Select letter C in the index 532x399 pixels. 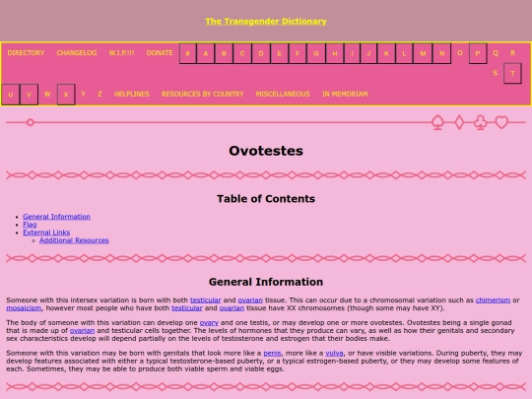242,53
